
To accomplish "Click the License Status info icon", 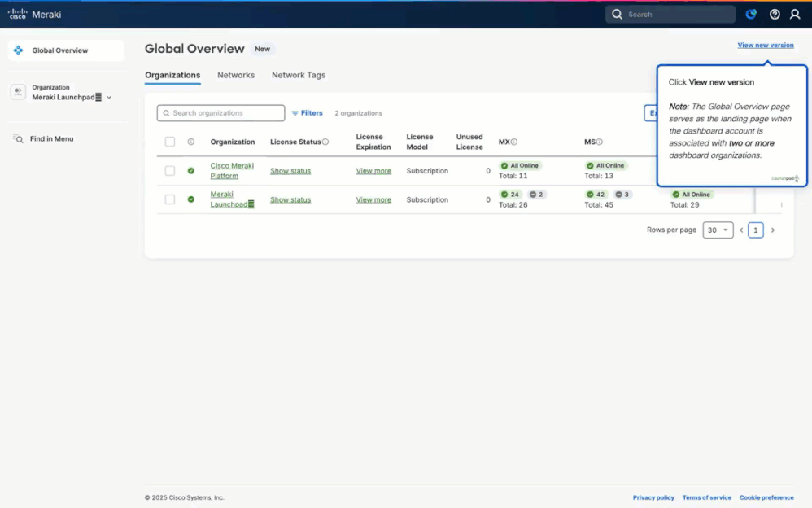I will click(325, 141).
